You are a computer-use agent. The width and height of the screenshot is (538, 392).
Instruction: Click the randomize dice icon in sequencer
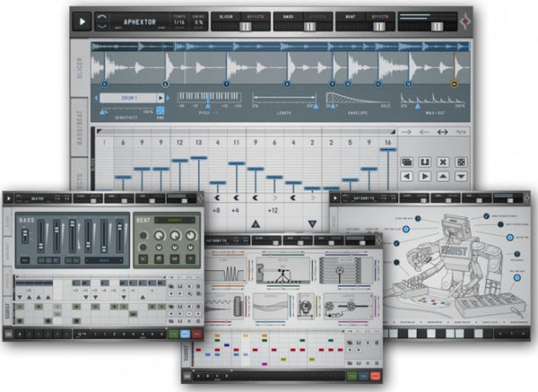pos(460,162)
